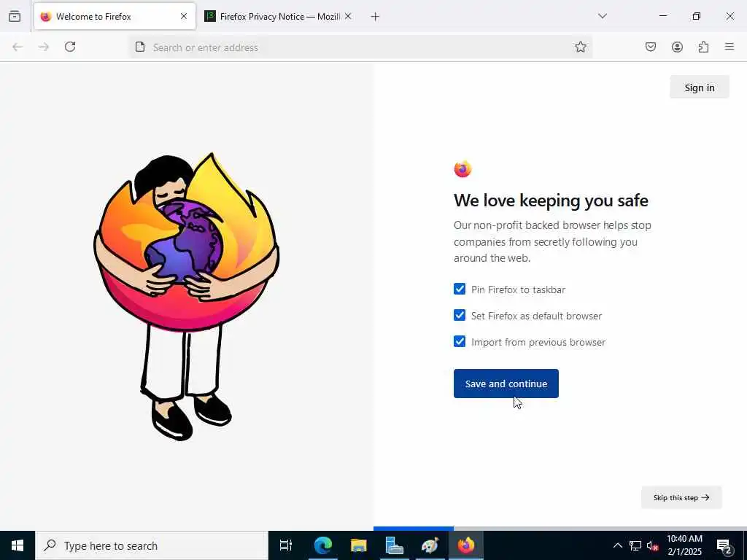Uncheck Set Firefox as default browser

point(460,315)
